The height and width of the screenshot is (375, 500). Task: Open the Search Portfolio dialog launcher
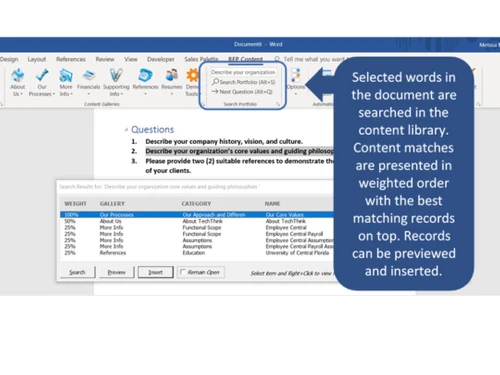pos(278,104)
